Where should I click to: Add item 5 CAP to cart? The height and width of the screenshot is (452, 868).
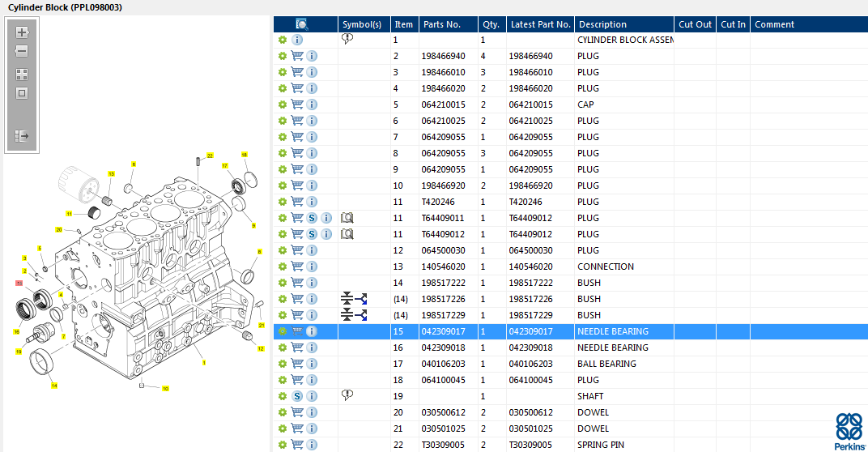pos(297,104)
